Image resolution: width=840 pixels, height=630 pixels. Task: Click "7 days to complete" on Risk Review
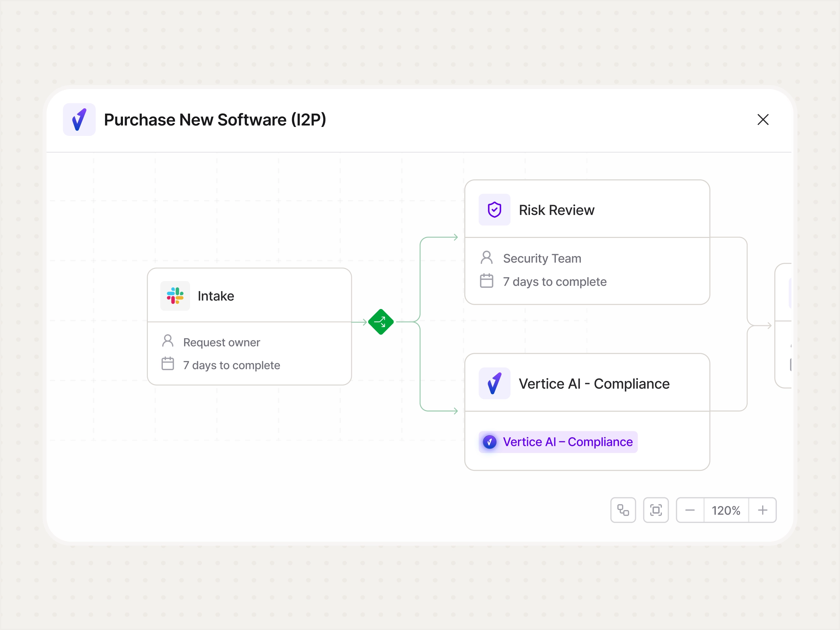pos(555,282)
